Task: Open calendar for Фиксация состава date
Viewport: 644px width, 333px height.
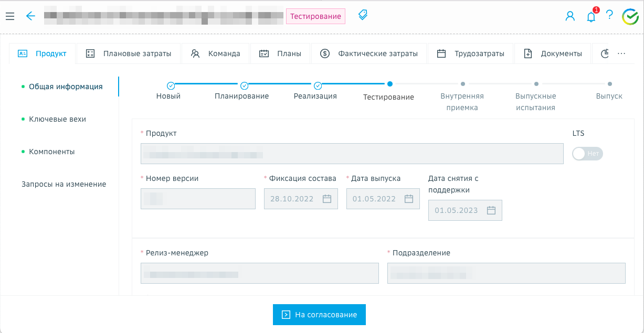Action: [x=327, y=199]
